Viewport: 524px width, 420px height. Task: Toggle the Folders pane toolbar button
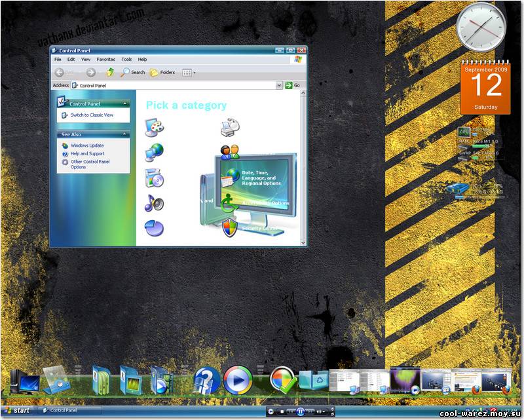coord(162,72)
